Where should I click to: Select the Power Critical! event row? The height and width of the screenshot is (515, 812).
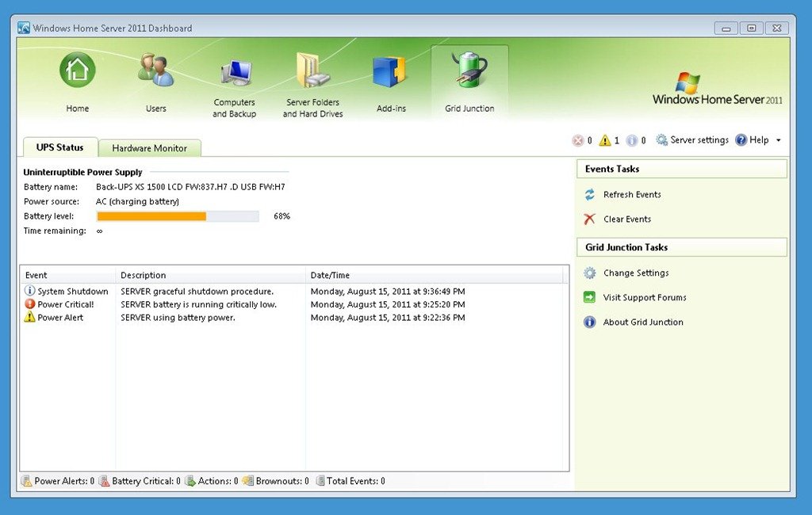tap(293, 304)
